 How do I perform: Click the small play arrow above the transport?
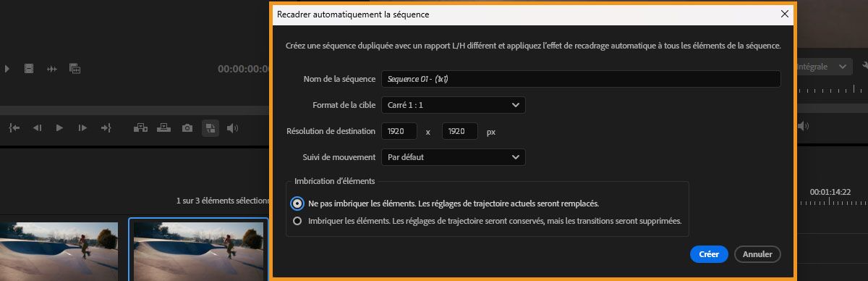(x=7, y=68)
